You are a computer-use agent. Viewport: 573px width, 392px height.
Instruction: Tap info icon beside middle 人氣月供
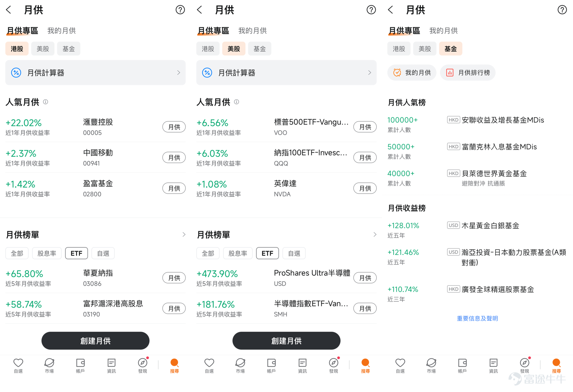[x=236, y=102]
